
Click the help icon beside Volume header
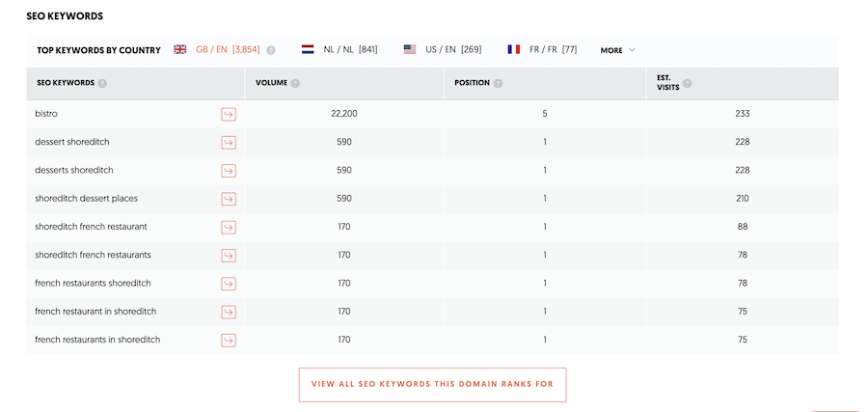pos(295,83)
